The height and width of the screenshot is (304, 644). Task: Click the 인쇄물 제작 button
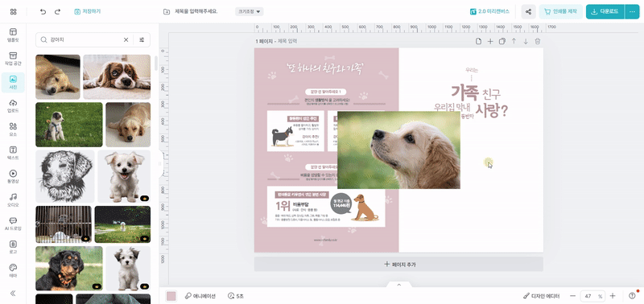point(561,11)
